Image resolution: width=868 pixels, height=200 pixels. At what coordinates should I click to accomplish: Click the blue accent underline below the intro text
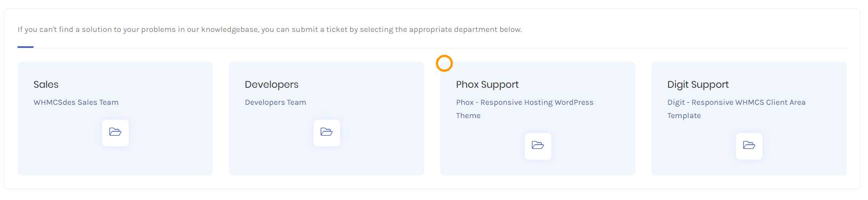[26, 47]
